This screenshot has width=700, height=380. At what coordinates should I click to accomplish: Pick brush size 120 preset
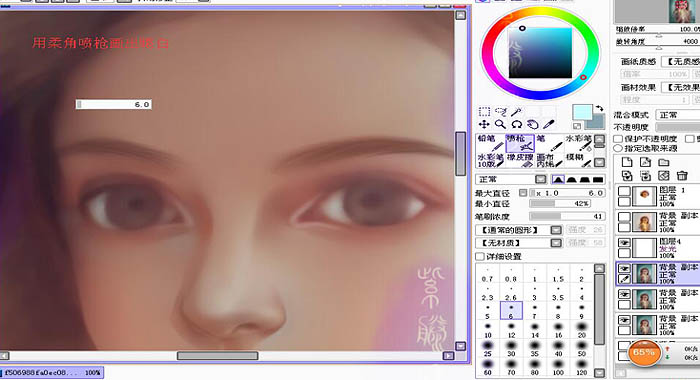581,367
